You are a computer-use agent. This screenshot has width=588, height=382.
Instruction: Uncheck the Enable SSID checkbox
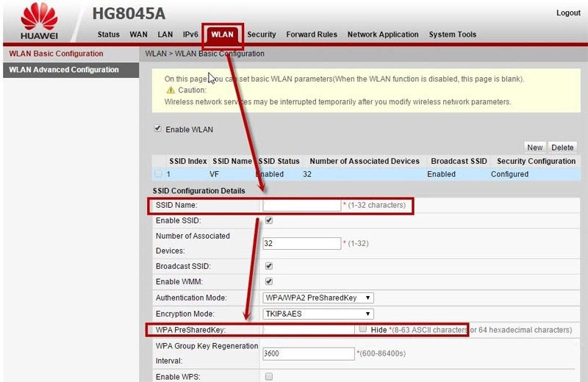(x=269, y=220)
